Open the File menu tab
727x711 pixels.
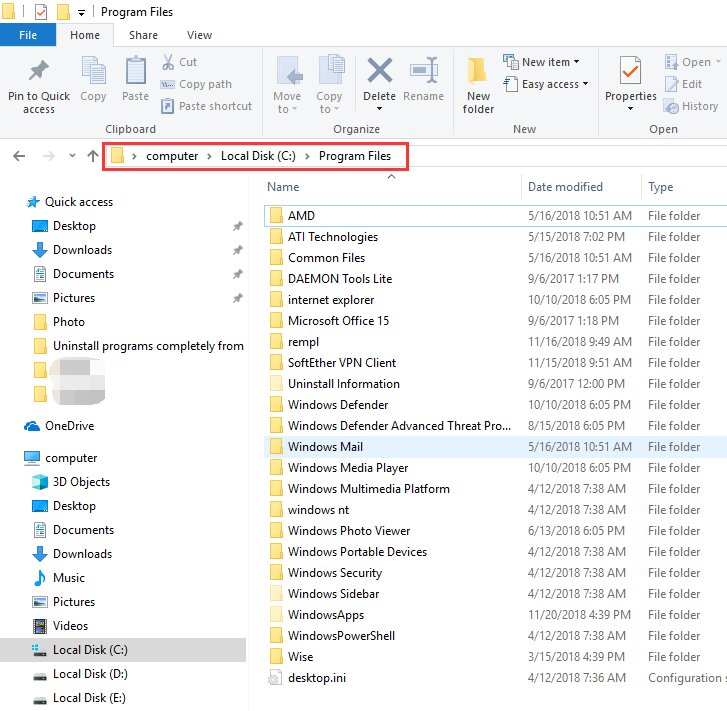(x=28, y=35)
